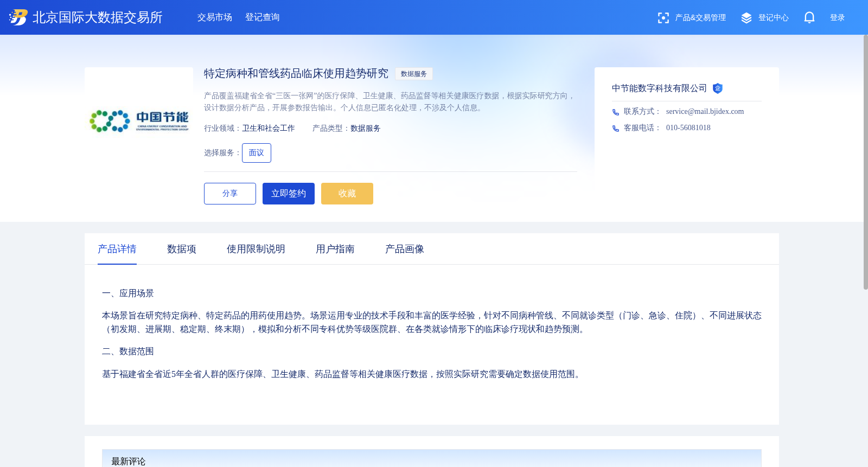The width and height of the screenshot is (868, 467).
Task: Click the company name 中节能数字科技有限公司
Action: click(x=660, y=88)
